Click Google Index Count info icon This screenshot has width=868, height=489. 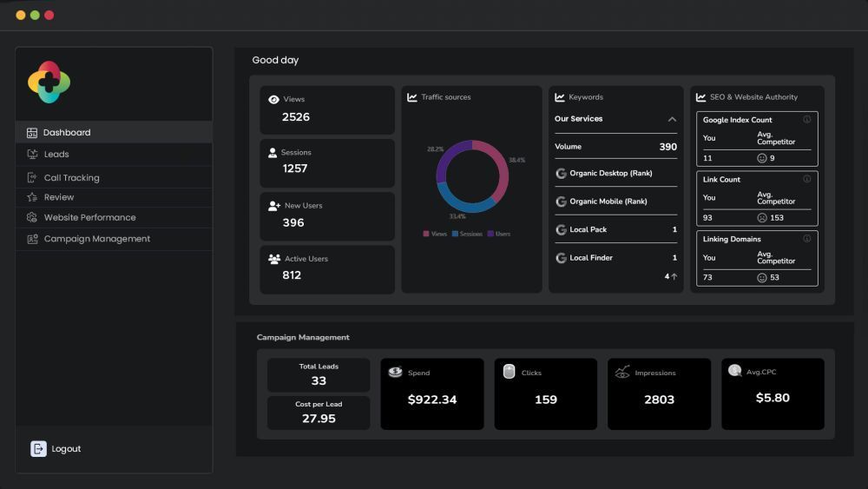click(806, 119)
